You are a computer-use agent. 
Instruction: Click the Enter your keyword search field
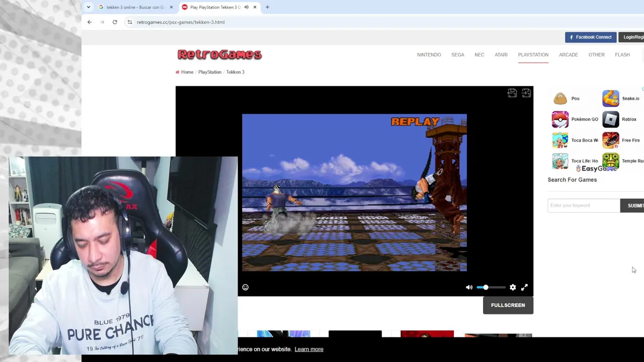pos(584,205)
